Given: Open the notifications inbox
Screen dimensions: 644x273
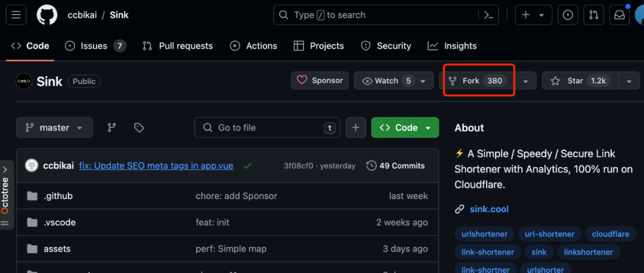Looking at the screenshot, I should click(x=619, y=15).
